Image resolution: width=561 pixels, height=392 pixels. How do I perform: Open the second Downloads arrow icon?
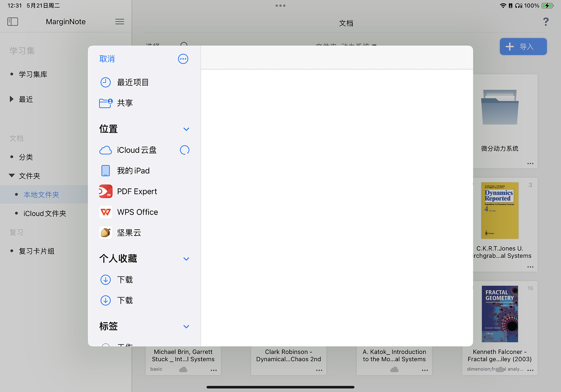coord(106,300)
